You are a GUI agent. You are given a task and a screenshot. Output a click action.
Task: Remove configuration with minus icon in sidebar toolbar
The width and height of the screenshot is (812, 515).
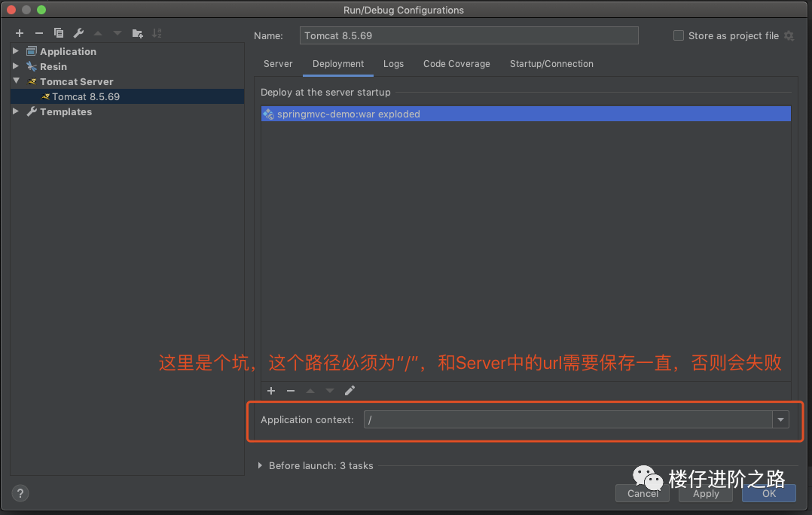tap(39, 33)
